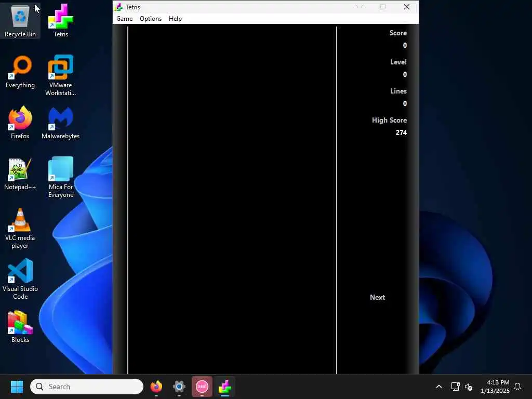The image size is (532, 399).
Task: Open the Settings gear in the taskbar
Action: tap(179, 387)
